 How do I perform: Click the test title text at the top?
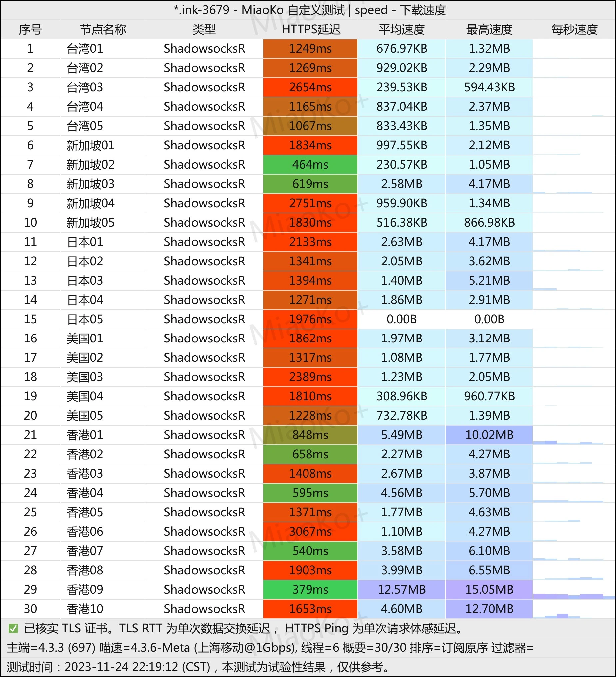pos(310,10)
